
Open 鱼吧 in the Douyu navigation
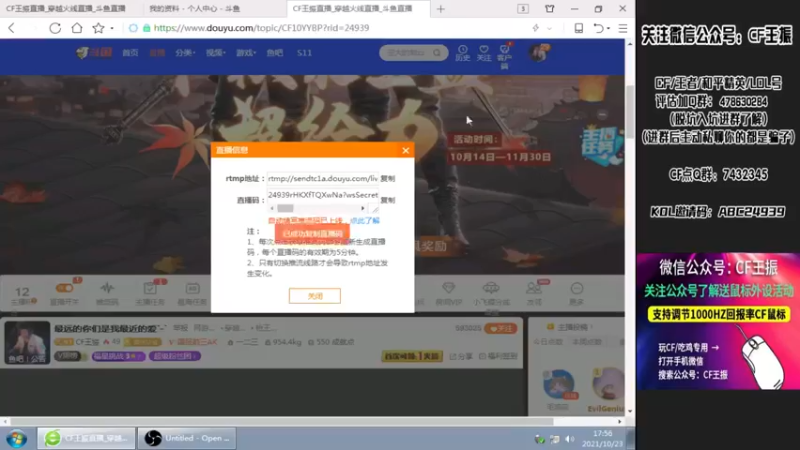coord(274,53)
